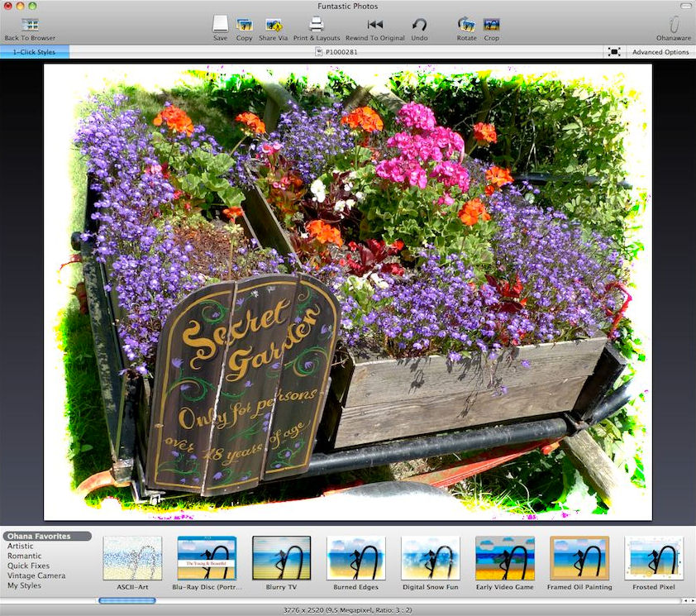Toggle full screen view icon

[613, 52]
